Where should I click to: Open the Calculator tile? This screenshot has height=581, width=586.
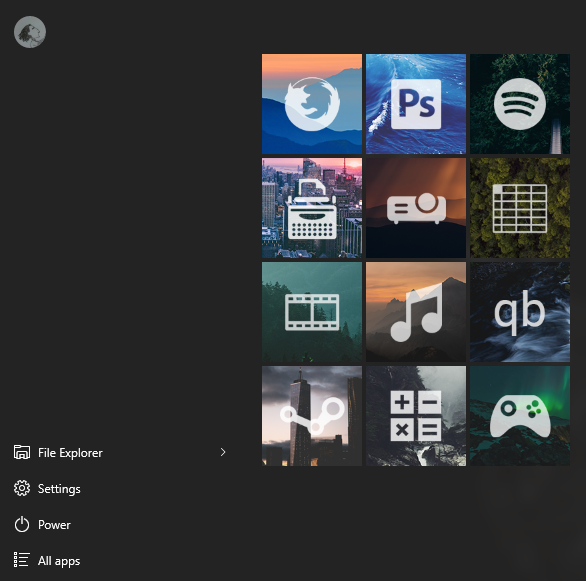click(416, 416)
